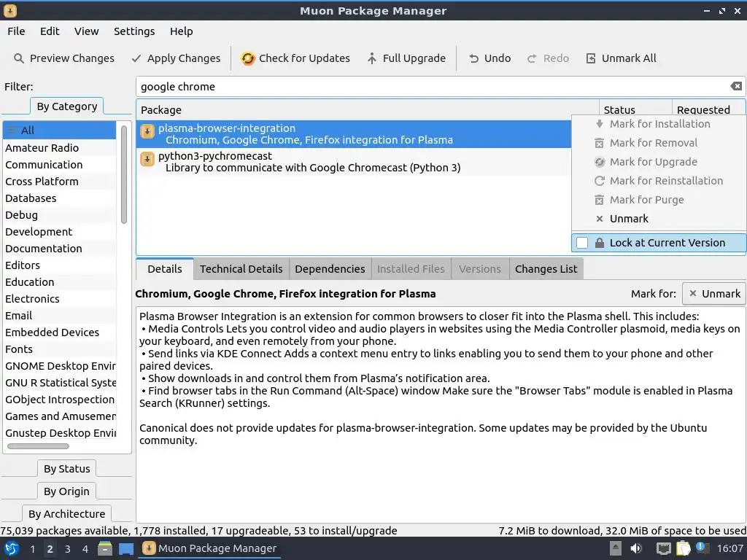Viewport: 747px width, 560px height.
Task: Select the Debug category
Action: pos(59,215)
